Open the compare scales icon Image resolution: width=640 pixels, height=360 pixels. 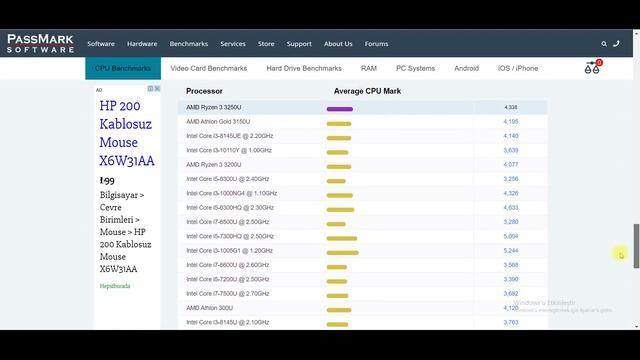pos(592,67)
